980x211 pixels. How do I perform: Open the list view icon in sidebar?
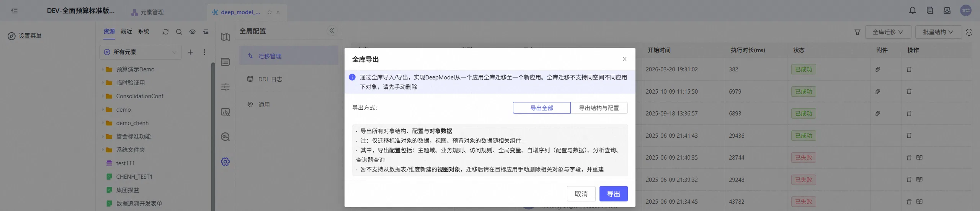point(225,62)
